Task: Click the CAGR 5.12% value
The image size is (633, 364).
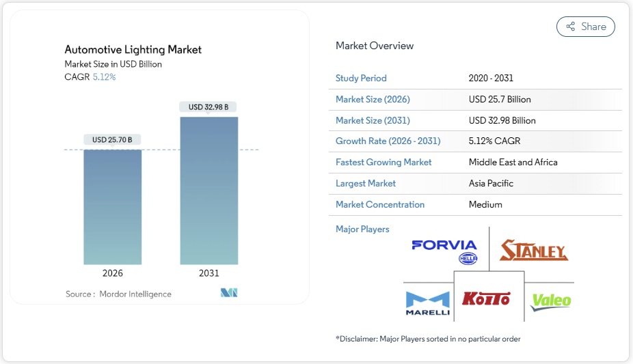Action: [x=104, y=77]
